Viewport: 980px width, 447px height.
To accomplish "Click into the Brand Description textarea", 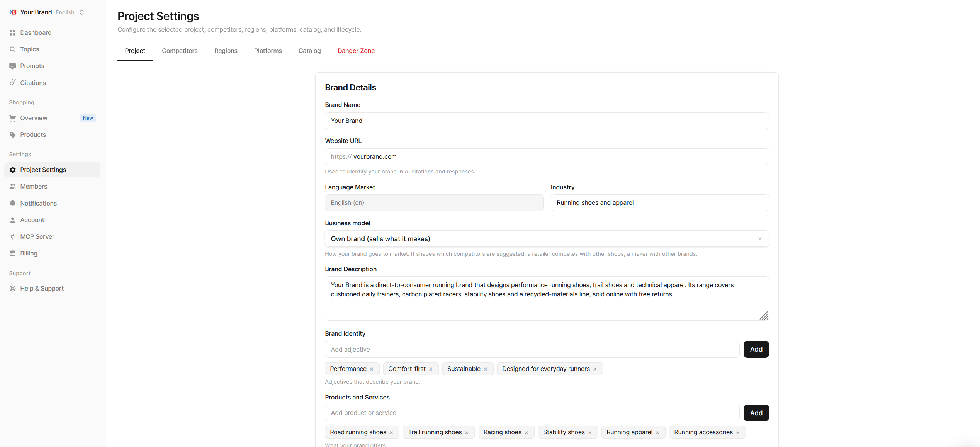I will (547, 298).
